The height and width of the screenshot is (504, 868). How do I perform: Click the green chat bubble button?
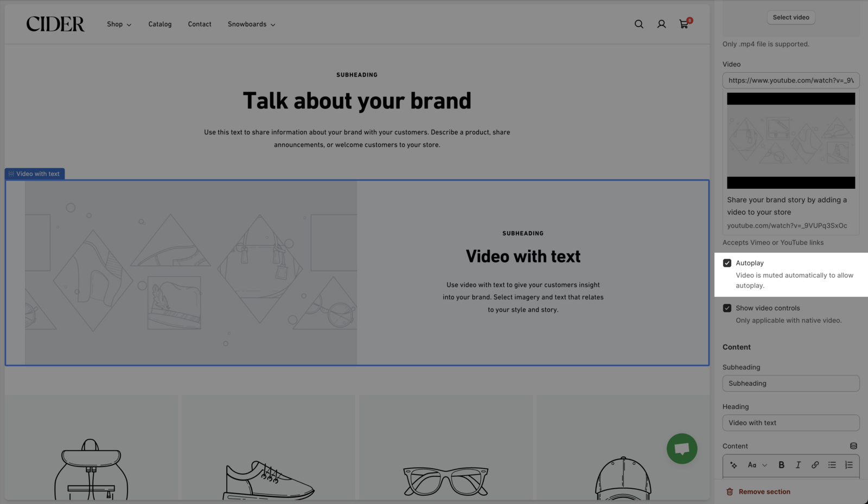(x=681, y=449)
